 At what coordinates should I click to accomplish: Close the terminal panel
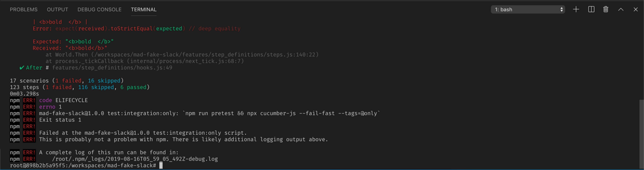tap(636, 10)
